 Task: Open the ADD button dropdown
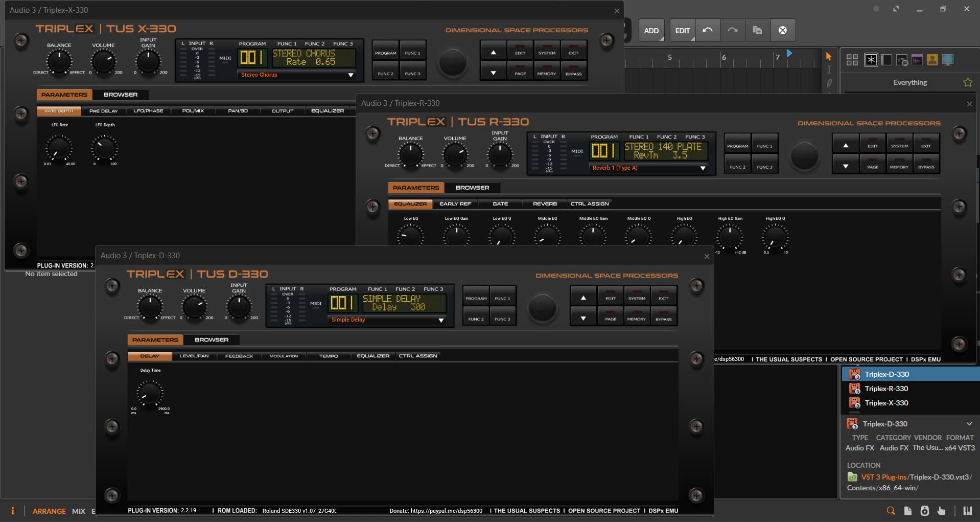pos(651,30)
